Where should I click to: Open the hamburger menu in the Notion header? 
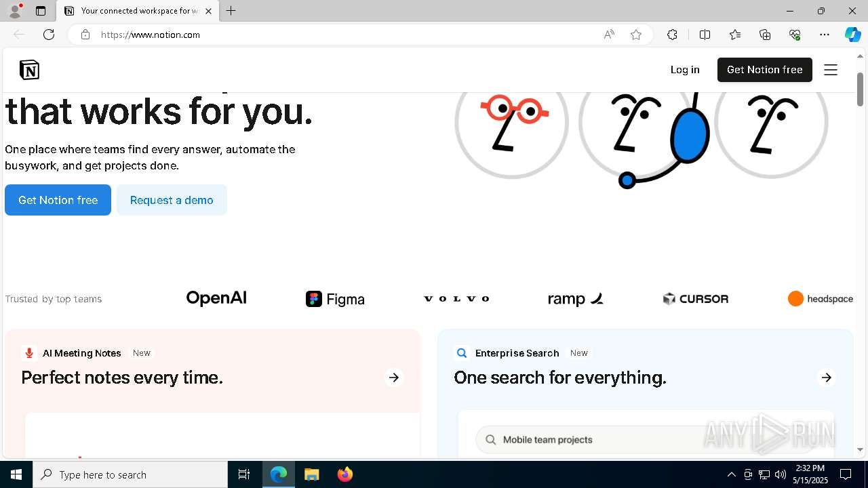click(x=831, y=70)
